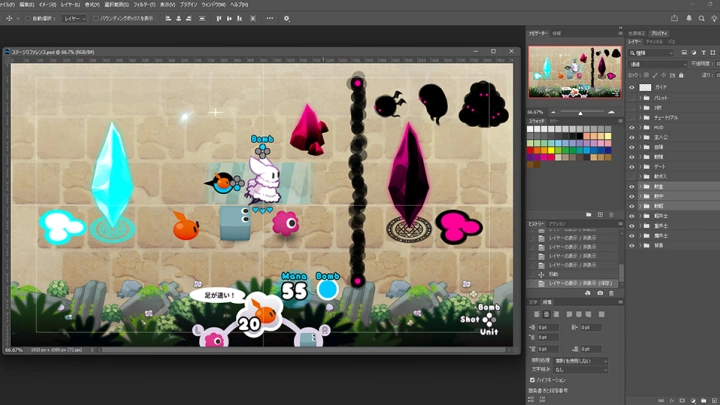720x405 pixels.
Task: Click the search magnifier icon at top right
Action: (702, 18)
